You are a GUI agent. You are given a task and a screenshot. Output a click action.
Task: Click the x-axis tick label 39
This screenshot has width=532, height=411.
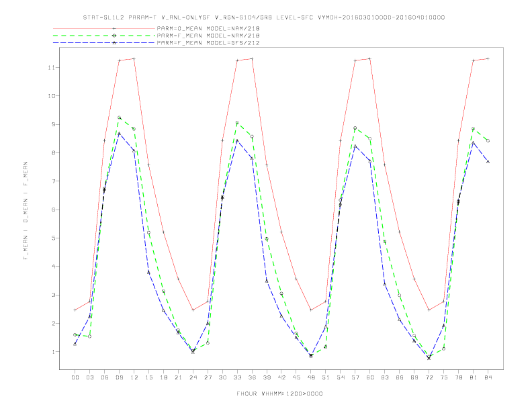(267, 377)
